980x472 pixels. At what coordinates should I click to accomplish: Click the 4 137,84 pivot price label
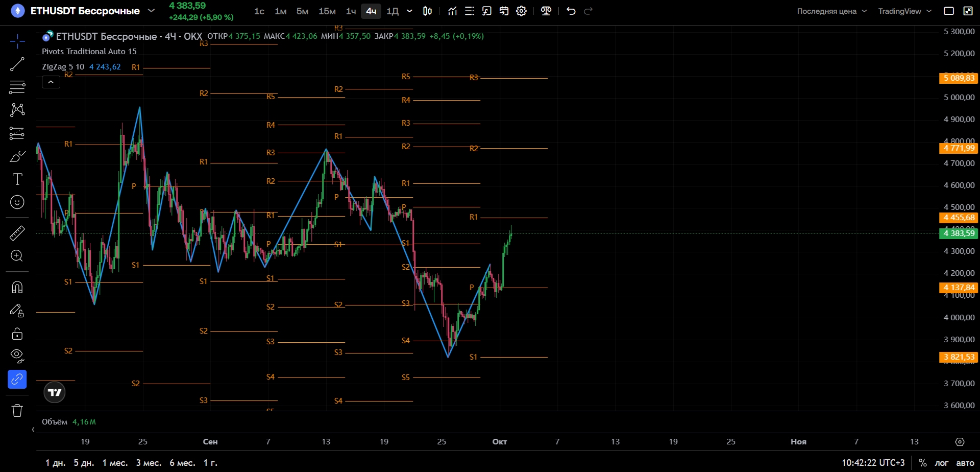(959, 288)
